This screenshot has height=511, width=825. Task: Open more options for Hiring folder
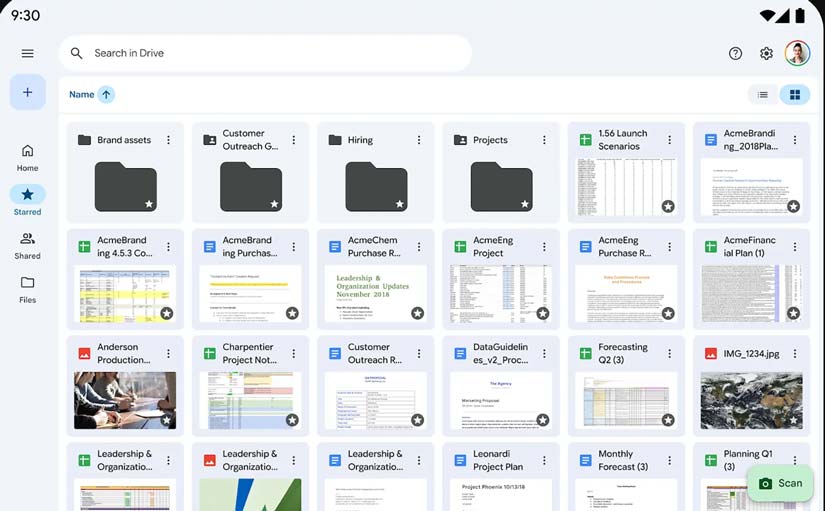419,140
